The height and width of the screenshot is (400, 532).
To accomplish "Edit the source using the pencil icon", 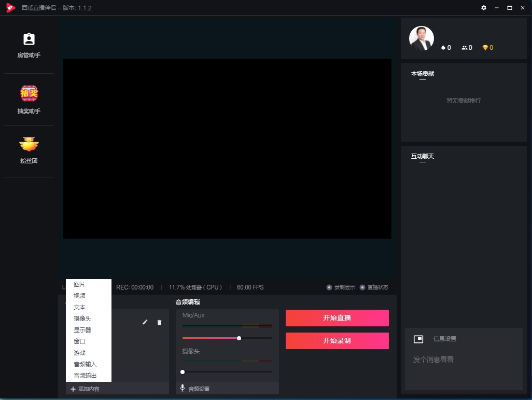I will [145, 322].
